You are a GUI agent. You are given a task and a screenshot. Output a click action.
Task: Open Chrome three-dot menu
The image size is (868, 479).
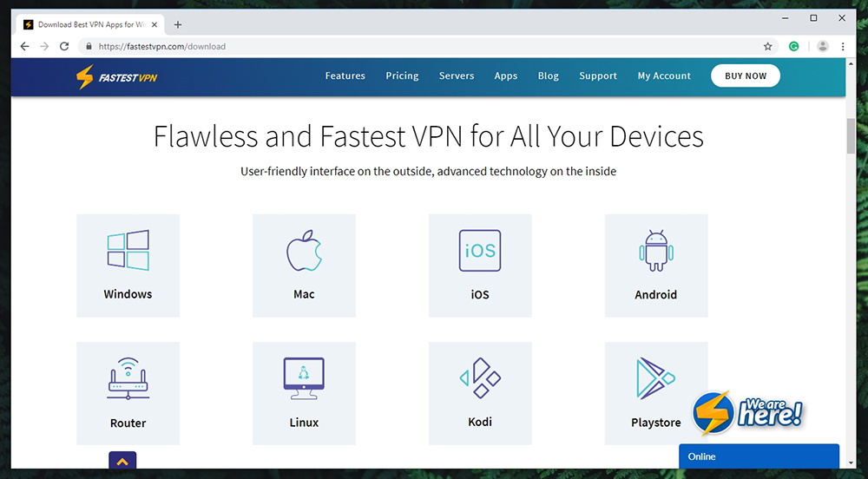843,47
